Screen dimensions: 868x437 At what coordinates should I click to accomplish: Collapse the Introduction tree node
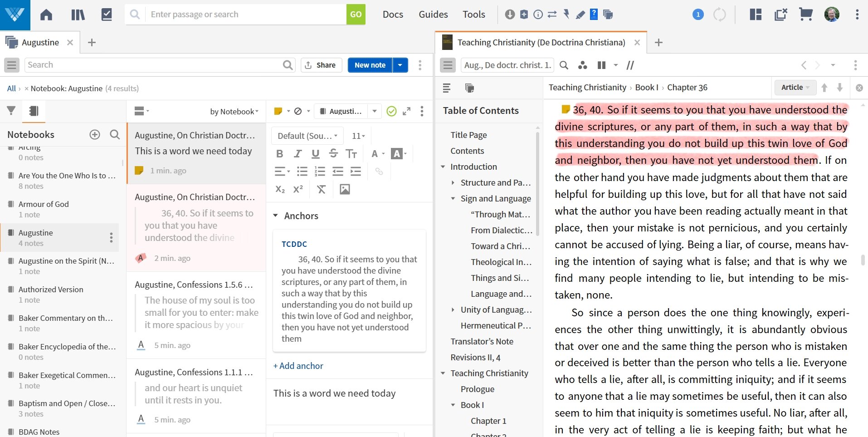[x=443, y=167]
